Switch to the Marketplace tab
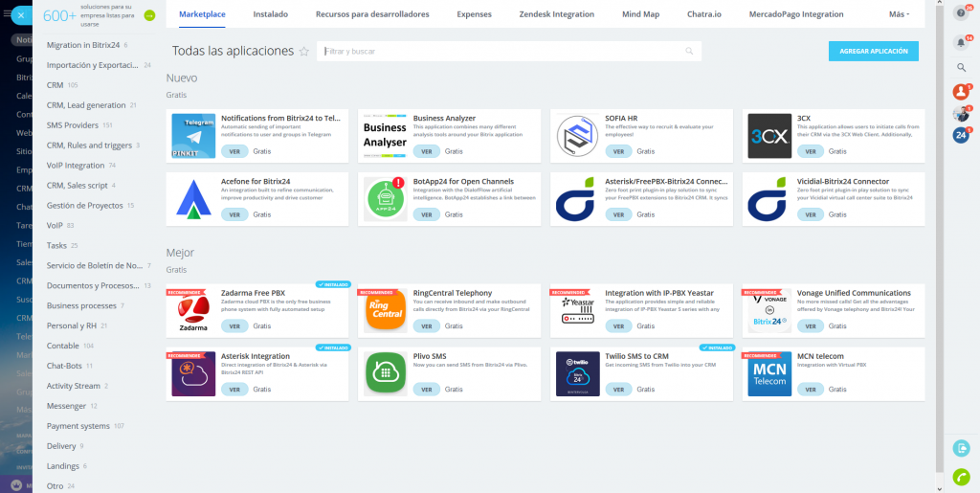980x493 pixels. (203, 13)
